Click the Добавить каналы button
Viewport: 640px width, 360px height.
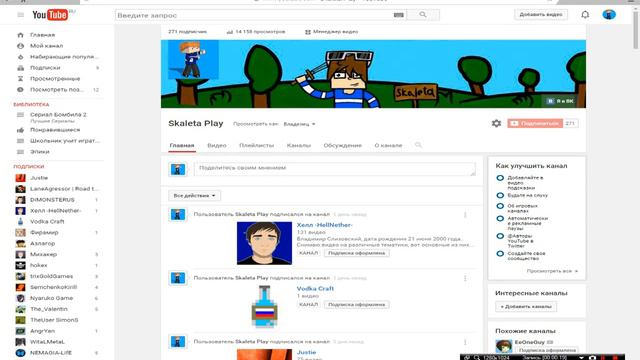tap(526, 307)
